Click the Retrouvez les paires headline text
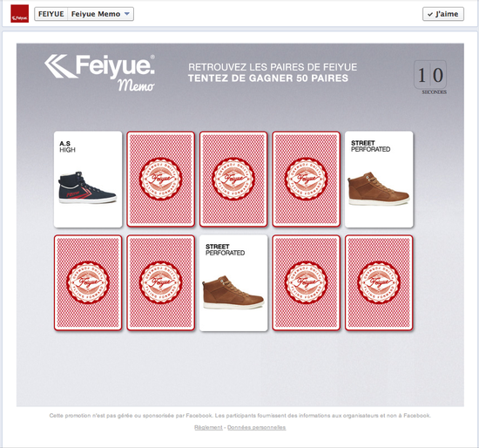 (273, 67)
